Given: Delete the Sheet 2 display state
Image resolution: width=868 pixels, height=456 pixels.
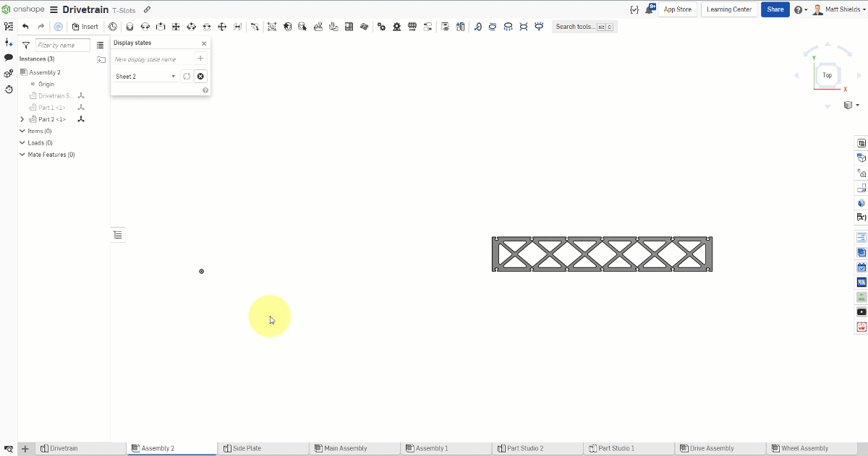Looking at the screenshot, I should pyautogui.click(x=200, y=76).
